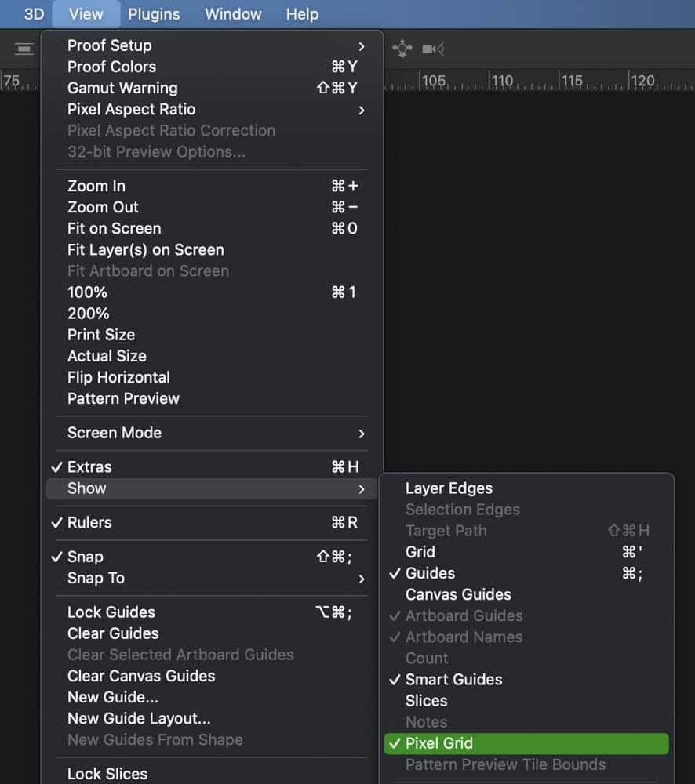Click the align icon in options bar

point(24,49)
